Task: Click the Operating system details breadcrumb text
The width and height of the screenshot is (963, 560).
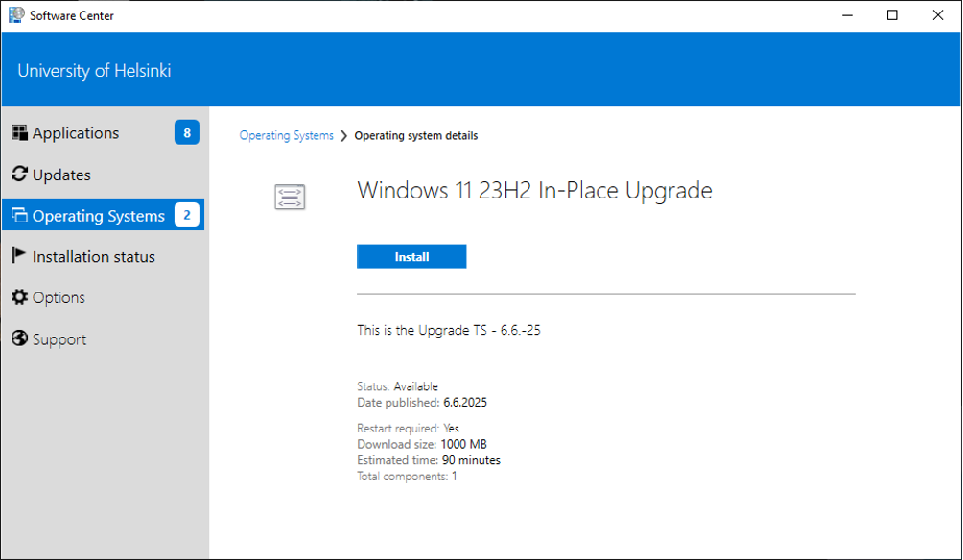Action: [x=415, y=136]
